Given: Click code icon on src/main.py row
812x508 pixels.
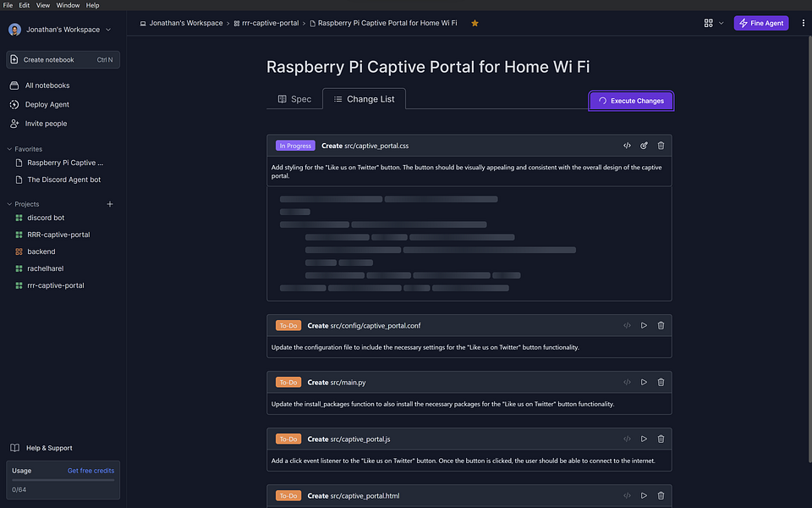Looking at the screenshot, I should click(627, 382).
